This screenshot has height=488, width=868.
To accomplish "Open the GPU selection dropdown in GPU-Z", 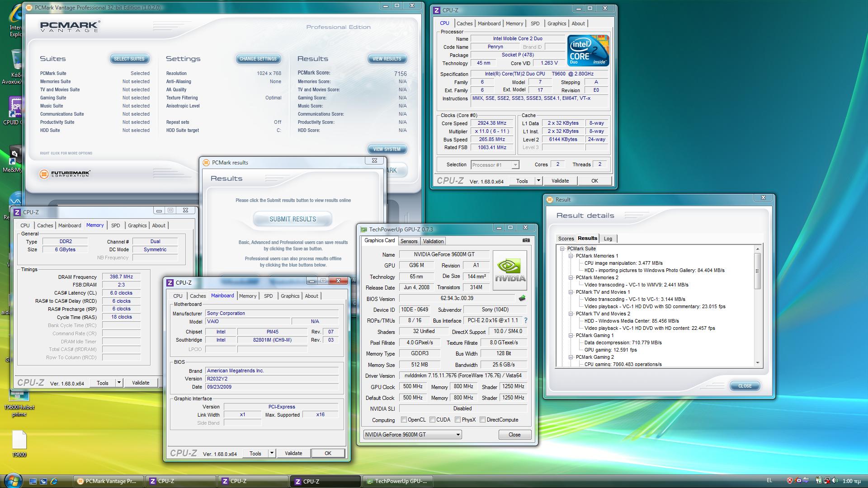I will (x=412, y=435).
